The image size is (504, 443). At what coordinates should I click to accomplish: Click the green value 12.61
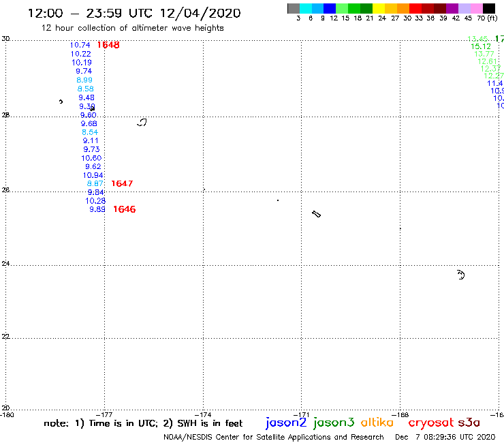point(487,61)
